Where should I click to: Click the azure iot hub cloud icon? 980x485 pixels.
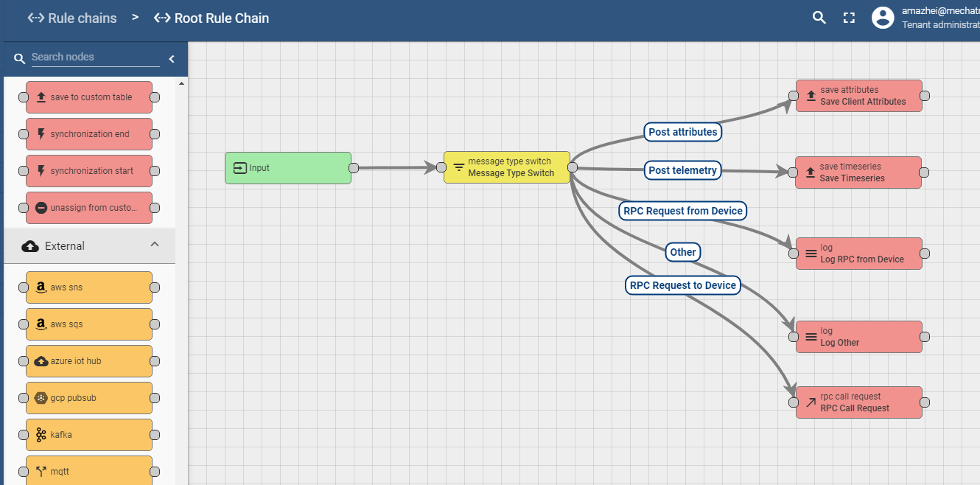[x=41, y=361]
